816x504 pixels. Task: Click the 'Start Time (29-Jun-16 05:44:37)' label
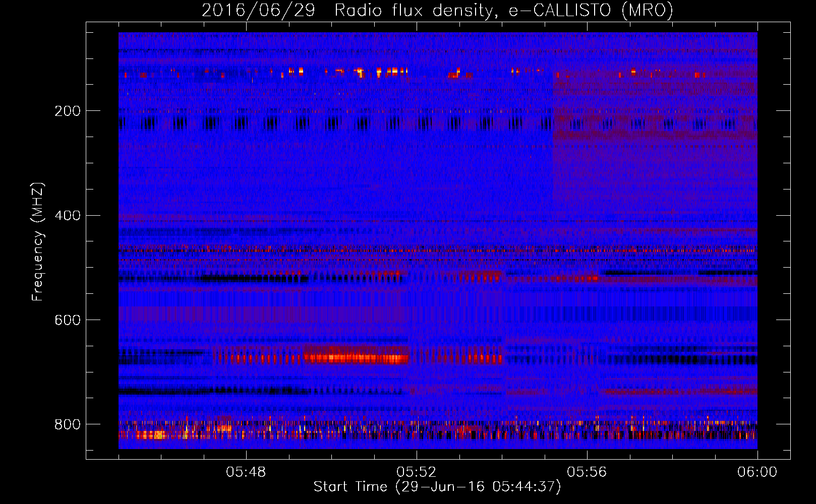click(x=437, y=487)
